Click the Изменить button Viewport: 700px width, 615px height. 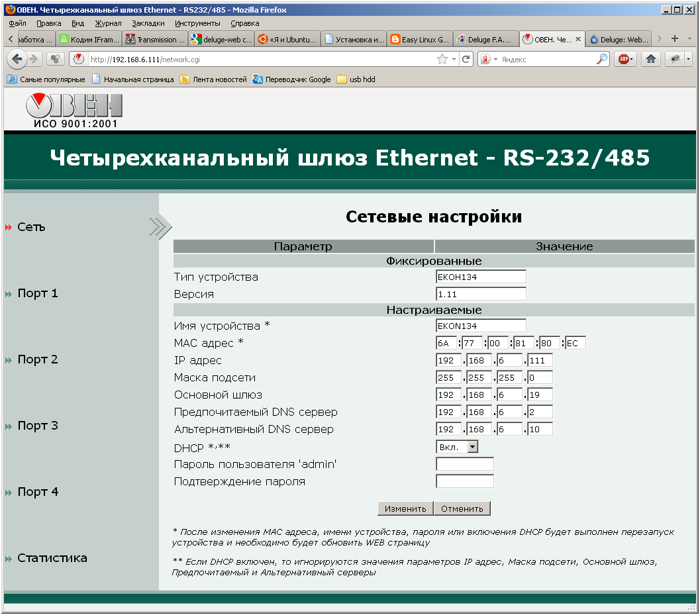[405, 508]
